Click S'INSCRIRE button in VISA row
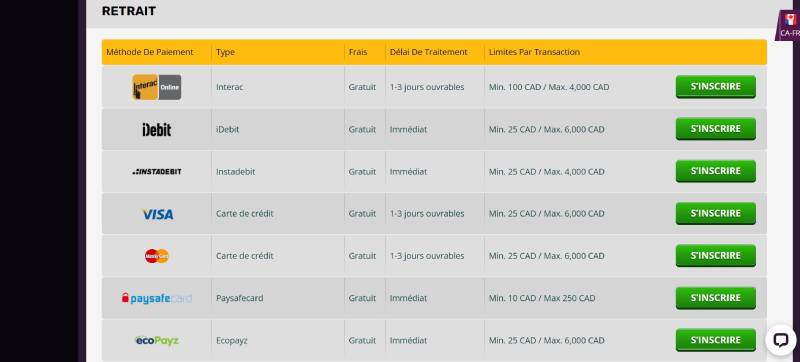800x362 pixels. (x=715, y=214)
